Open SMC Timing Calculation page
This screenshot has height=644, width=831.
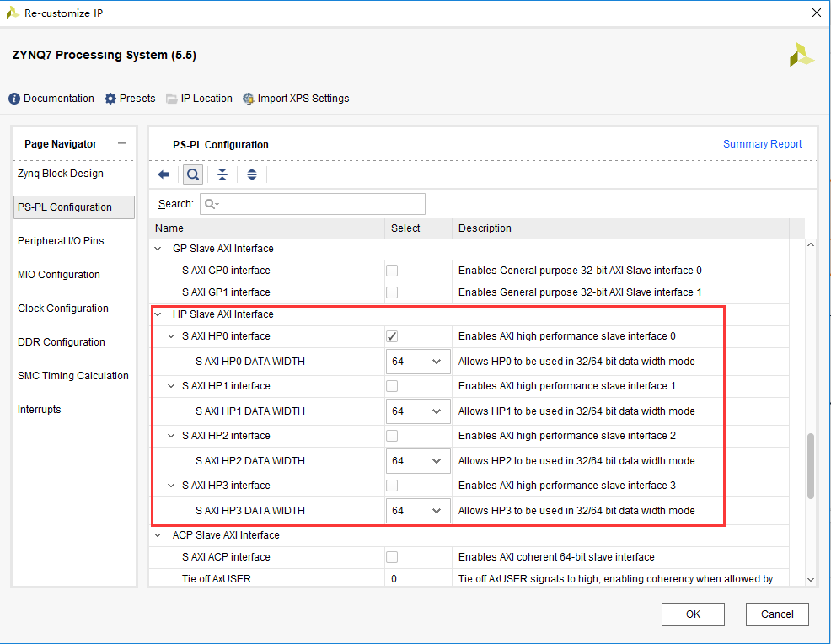[73, 376]
